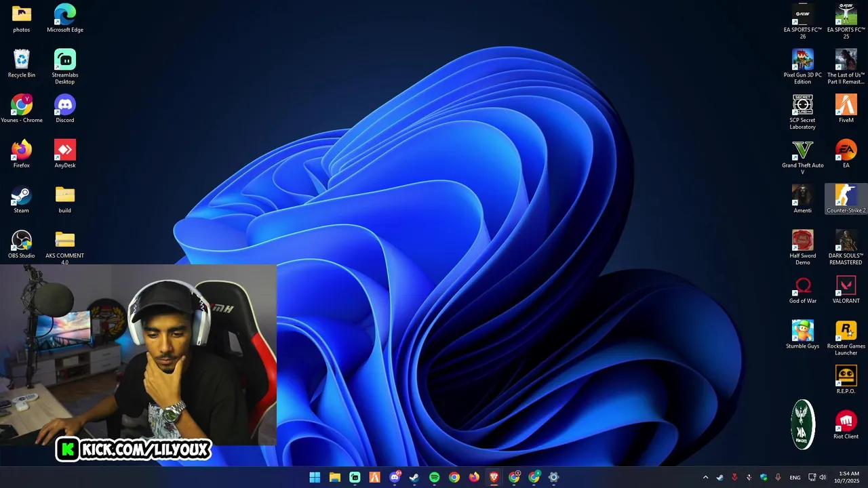
Task: Select the Steam desktop shortcut
Action: (22, 199)
